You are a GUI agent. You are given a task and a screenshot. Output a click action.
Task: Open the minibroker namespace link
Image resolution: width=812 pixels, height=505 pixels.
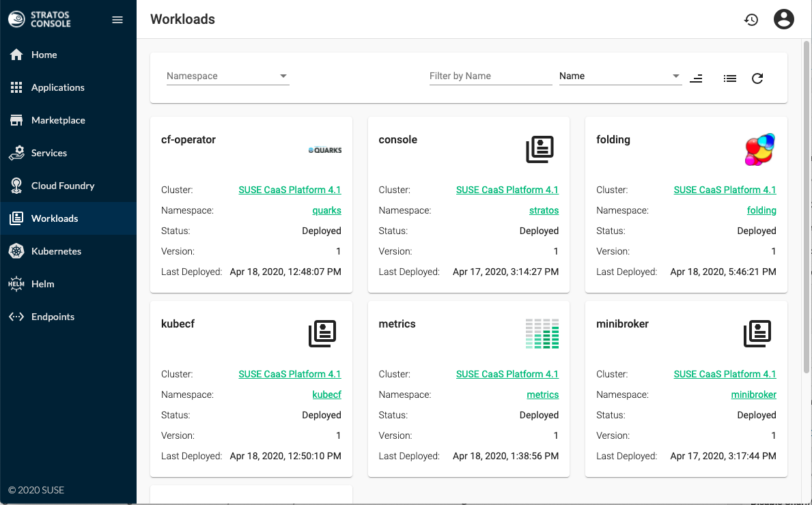click(x=753, y=394)
